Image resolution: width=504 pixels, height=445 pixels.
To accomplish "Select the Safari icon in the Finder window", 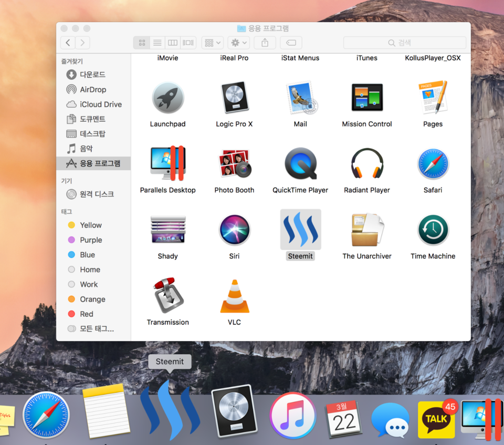I will click(x=433, y=163).
